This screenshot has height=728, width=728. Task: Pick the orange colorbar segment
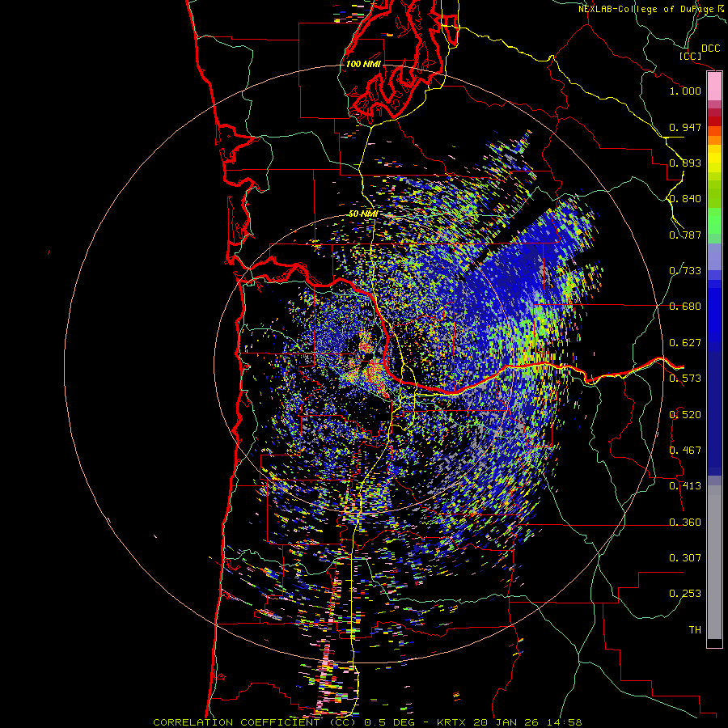pyautogui.click(x=714, y=140)
